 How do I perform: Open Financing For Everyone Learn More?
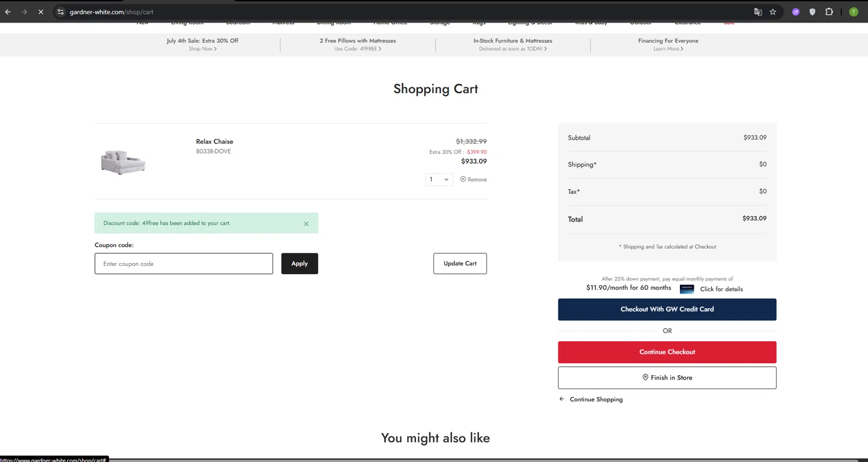668,49
